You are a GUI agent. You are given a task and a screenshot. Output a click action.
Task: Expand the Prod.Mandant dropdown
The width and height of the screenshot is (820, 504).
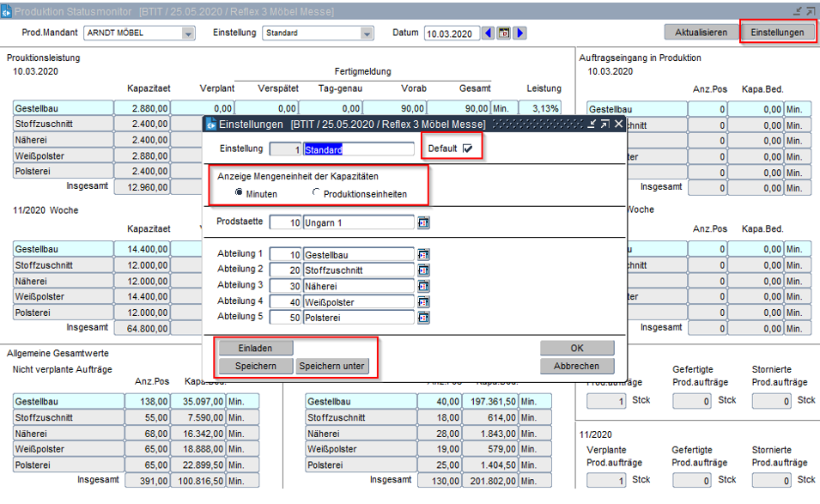188,33
